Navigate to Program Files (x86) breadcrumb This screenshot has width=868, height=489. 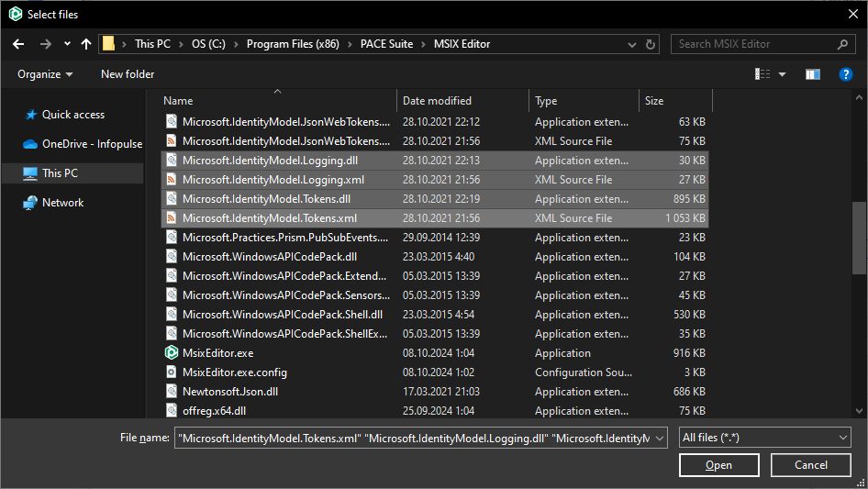(x=293, y=44)
